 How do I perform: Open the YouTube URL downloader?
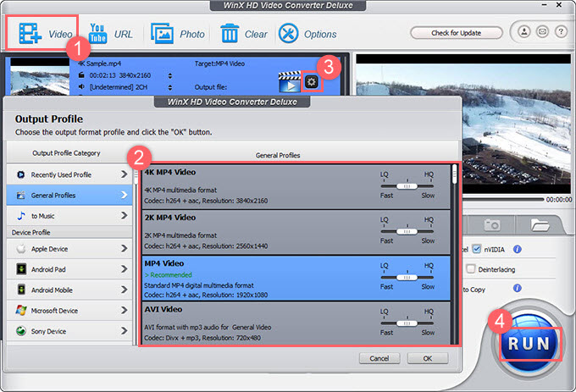point(97,34)
